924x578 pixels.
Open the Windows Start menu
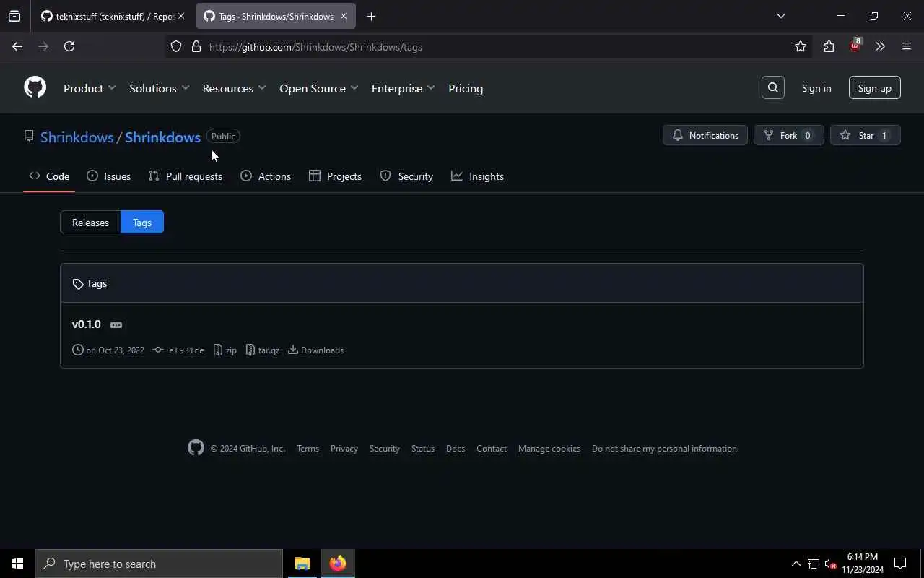click(x=17, y=564)
